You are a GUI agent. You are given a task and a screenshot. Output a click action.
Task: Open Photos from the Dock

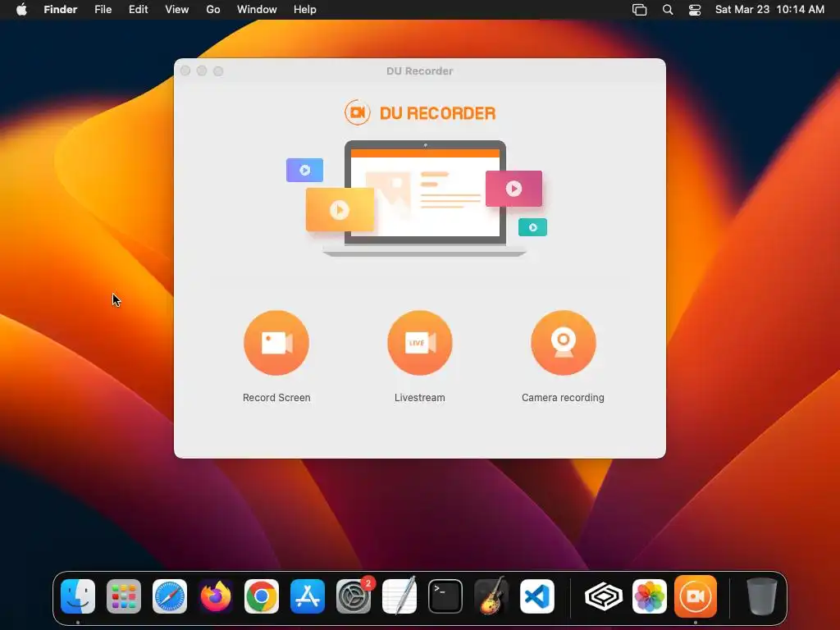(x=650, y=596)
